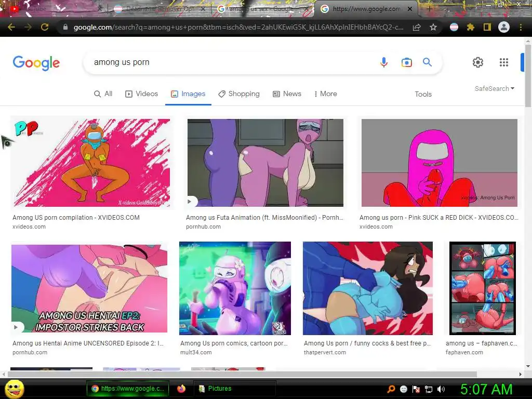The height and width of the screenshot is (399, 532).
Task: Open the smiley face start button
Action: (15, 389)
